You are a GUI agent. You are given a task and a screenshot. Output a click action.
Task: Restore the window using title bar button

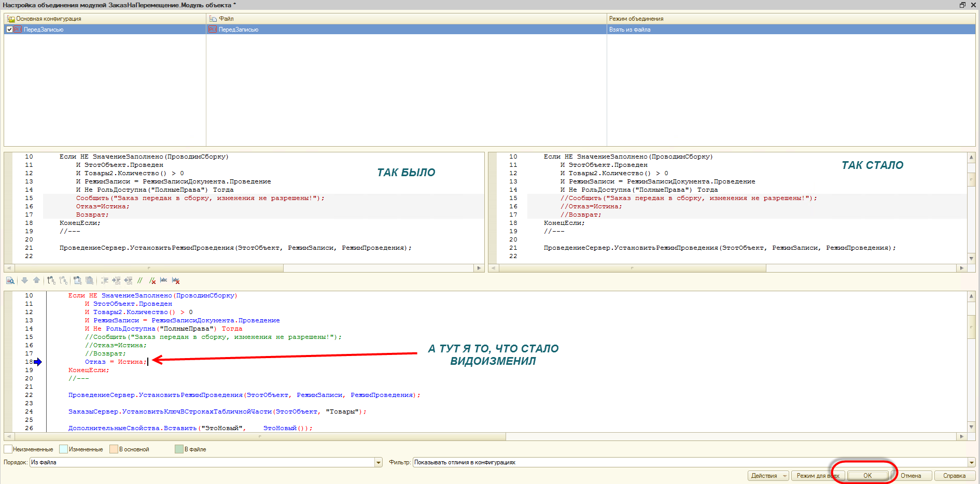click(962, 5)
